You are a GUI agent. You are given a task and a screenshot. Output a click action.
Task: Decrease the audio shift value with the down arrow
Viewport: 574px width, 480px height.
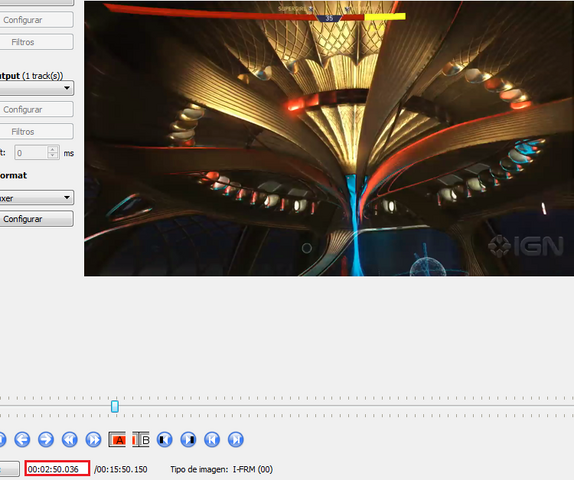53,155
